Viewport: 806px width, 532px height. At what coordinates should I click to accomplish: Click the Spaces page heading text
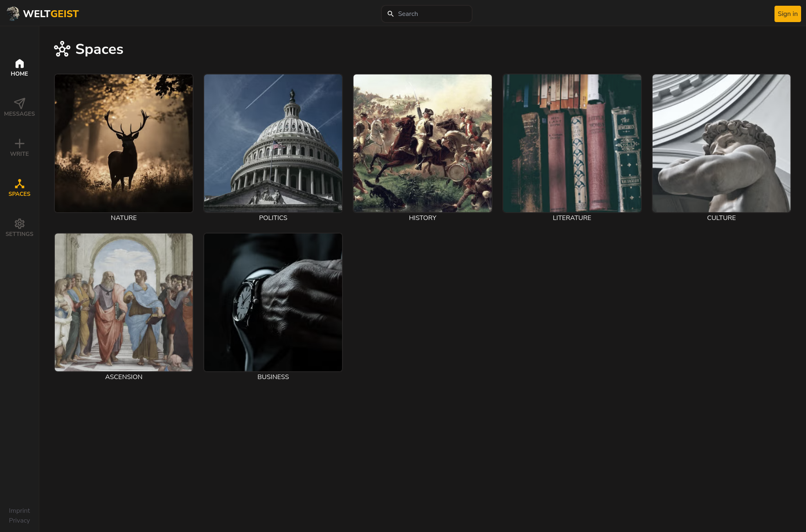pos(99,49)
